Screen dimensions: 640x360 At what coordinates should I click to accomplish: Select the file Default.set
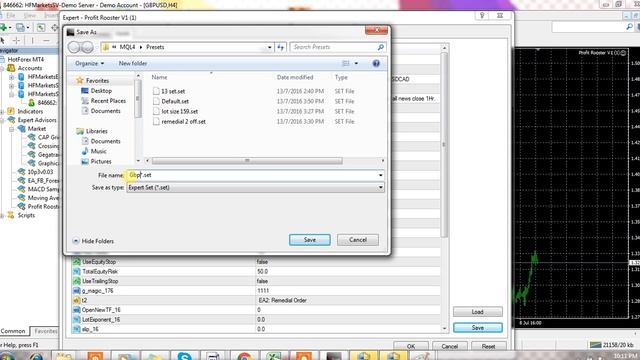(x=175, y=102)
